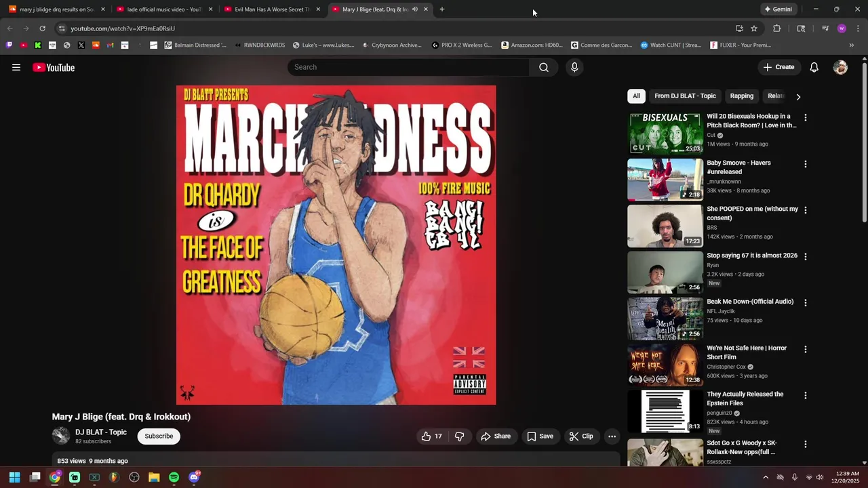Screen dimensions: 868x488
Task: Open the 'FLIXER - Your Premi...' bookmark
Action: [x=741, y=45]
